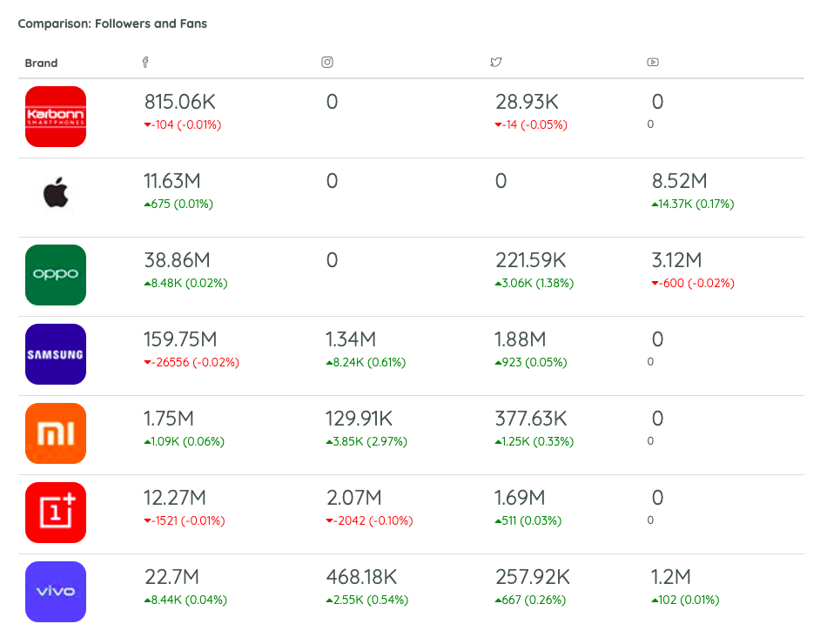
Task: Click Apple's YouTube value 8.52M
Action: coord(679,181)
